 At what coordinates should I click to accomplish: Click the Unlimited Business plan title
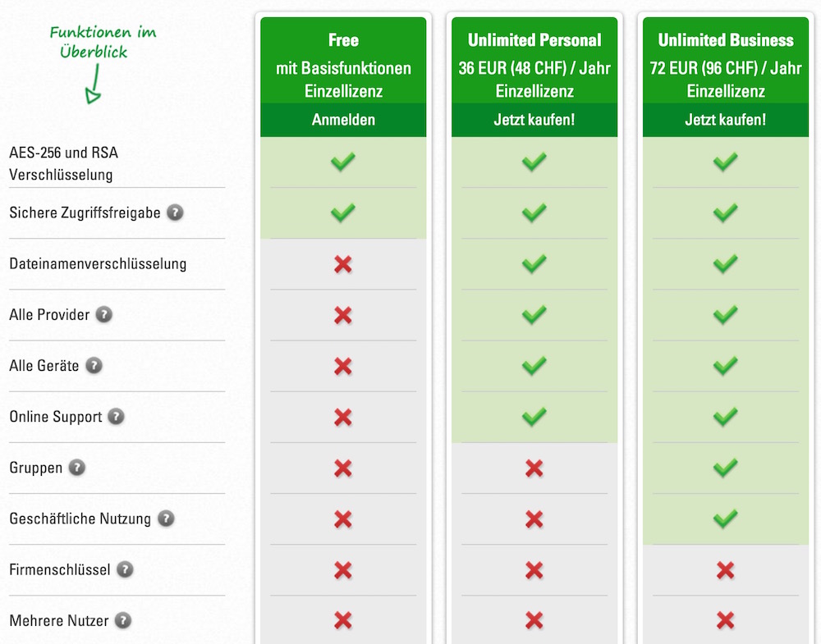726,40
